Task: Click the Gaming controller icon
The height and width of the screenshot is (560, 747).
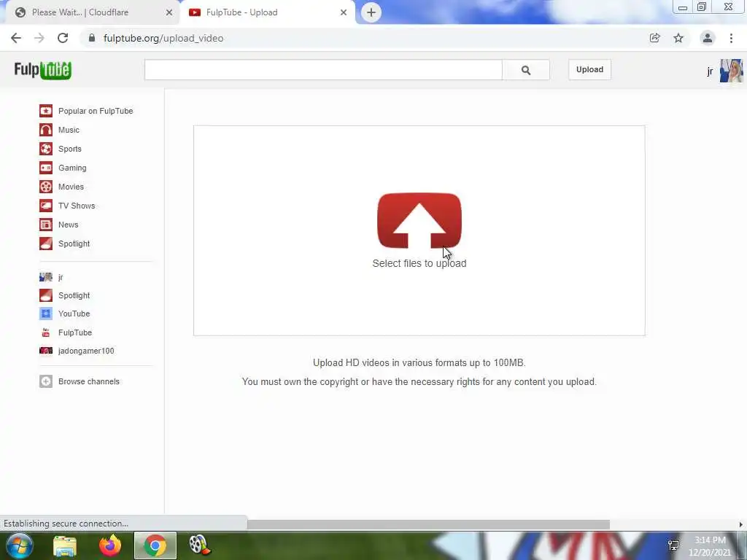Action: (46, 168)
